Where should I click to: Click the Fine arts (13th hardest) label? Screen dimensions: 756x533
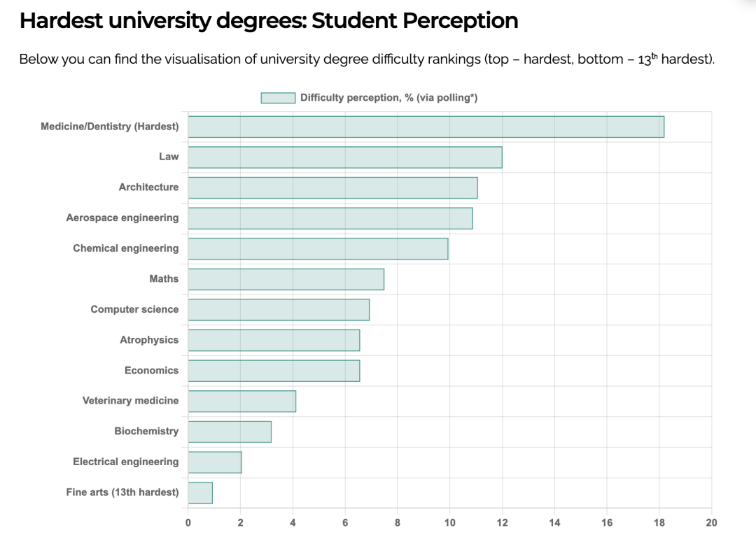coord(122,492)
